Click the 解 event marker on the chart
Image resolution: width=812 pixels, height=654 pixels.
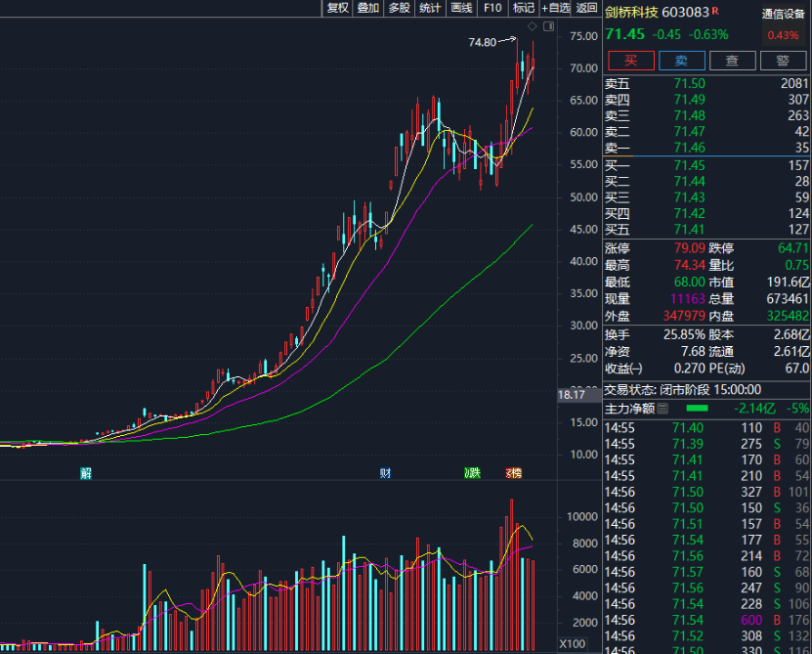coord(86,474)
